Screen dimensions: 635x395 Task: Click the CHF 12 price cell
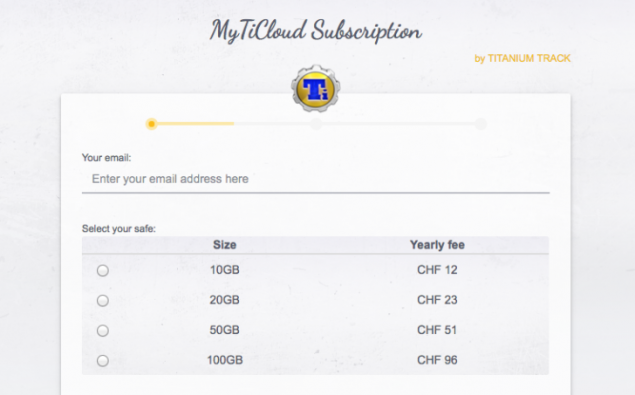click(437, 270)
